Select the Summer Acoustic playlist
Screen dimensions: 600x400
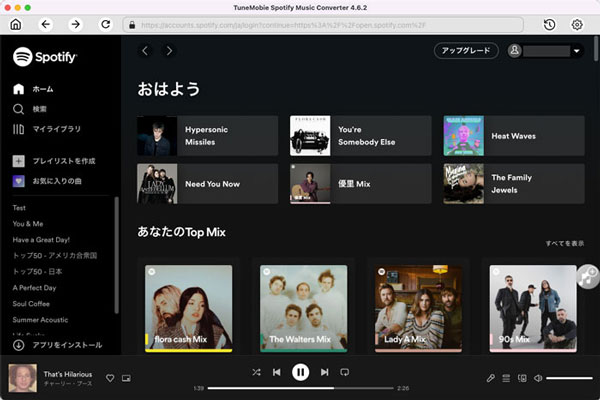(40, 320)
